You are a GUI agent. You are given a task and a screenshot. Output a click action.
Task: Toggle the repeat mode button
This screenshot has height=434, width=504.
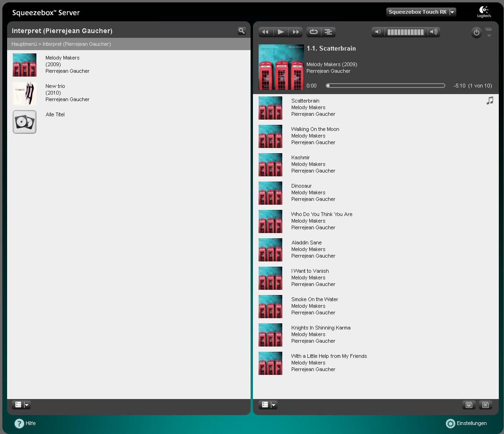point(313,32)
